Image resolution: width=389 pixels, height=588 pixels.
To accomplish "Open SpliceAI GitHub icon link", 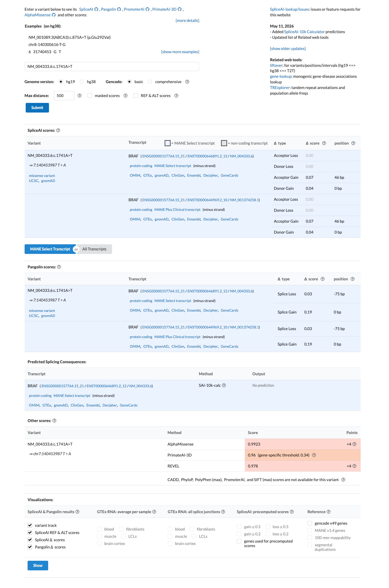I will [x=96, y=9].
